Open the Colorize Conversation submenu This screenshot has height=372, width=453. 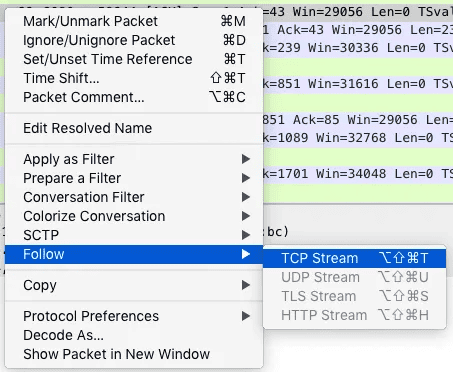click(134, 216)
